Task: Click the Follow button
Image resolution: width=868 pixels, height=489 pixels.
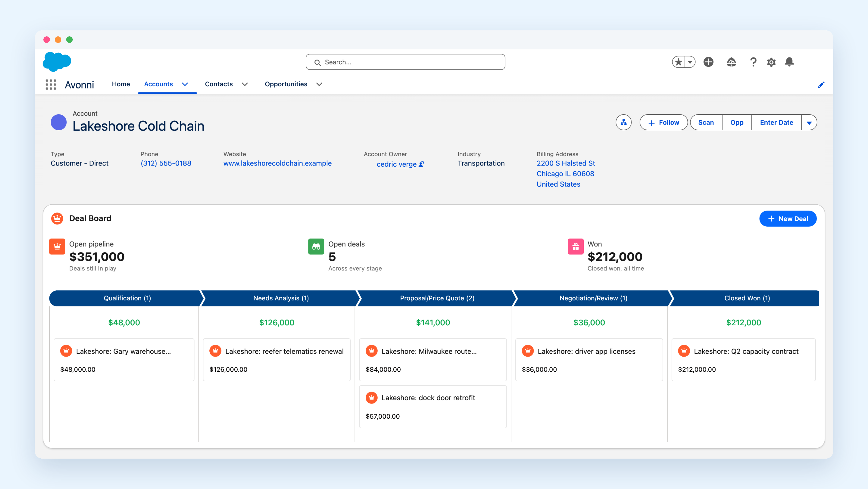Action: click(x=663, y=122)
